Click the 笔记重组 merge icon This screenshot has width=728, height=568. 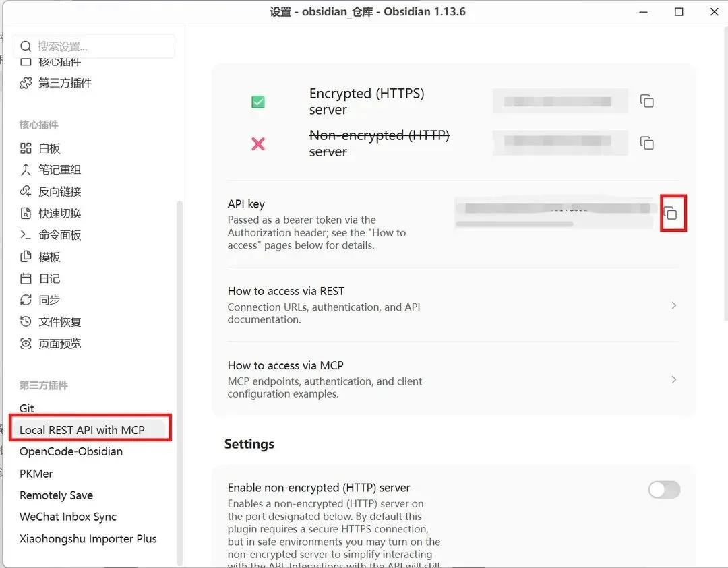coord(26,170)
